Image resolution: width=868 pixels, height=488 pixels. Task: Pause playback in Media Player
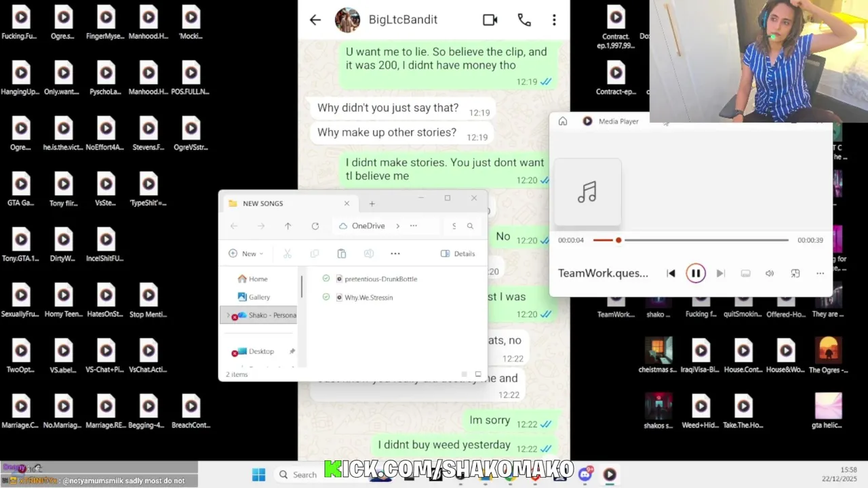point(696,273)
